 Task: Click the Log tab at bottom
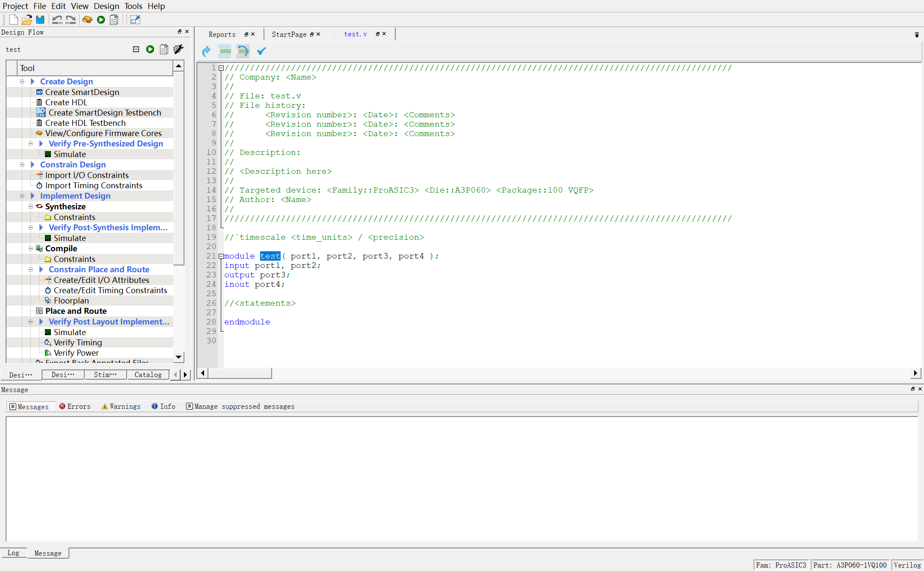point(13,553)
